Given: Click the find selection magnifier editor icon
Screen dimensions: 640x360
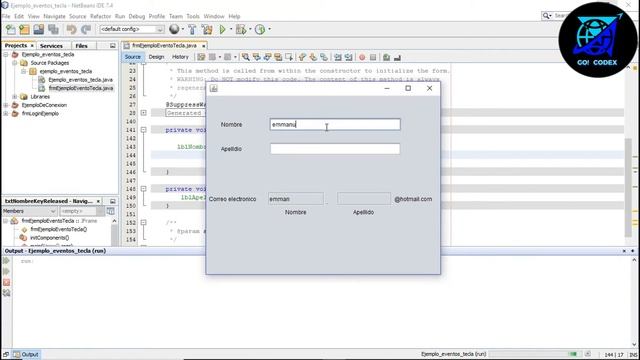Looking at the screenshot, I should tap(245, 57).
